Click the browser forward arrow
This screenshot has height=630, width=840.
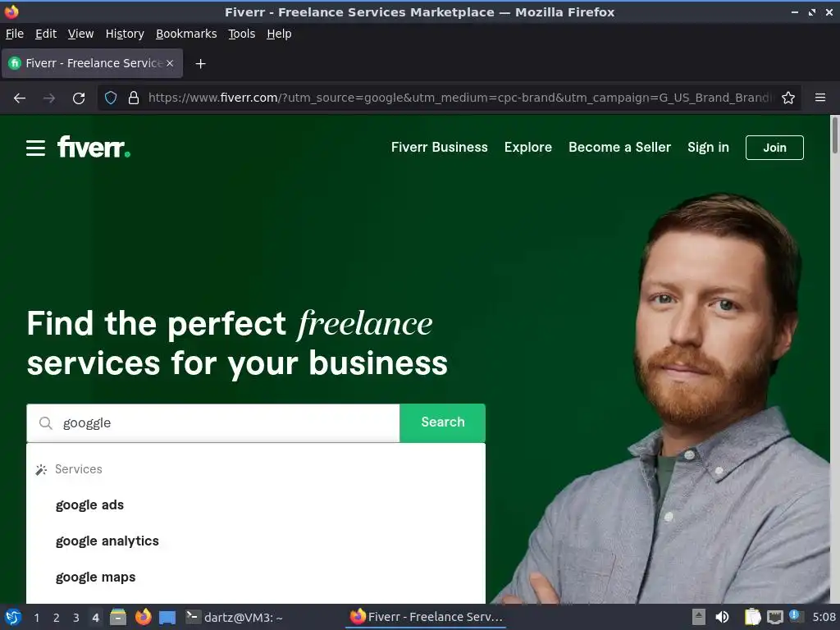[49, 98]
